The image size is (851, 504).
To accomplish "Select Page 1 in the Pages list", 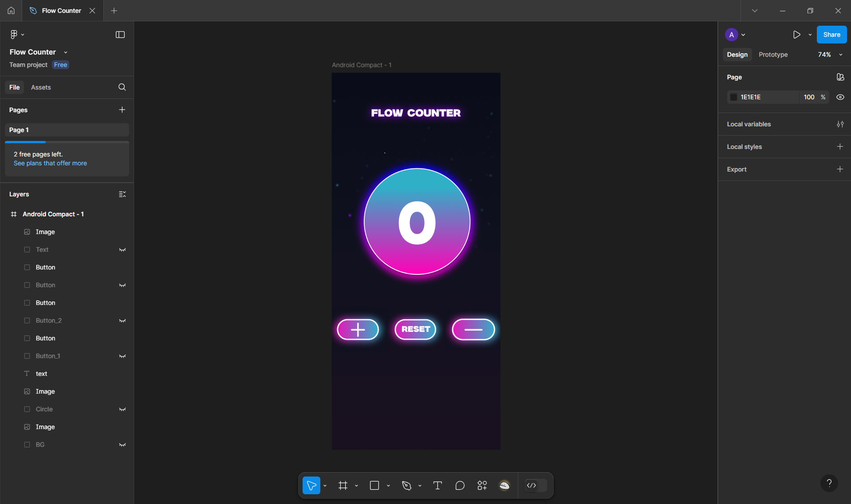I will point(67,130).
